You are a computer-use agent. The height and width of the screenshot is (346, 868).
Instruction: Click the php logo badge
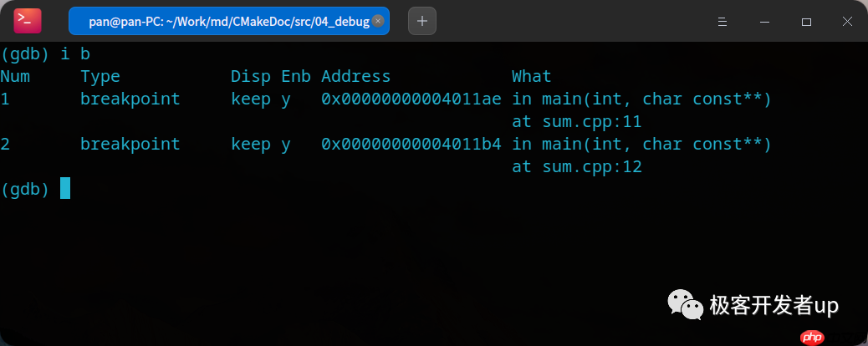(806, 337)
